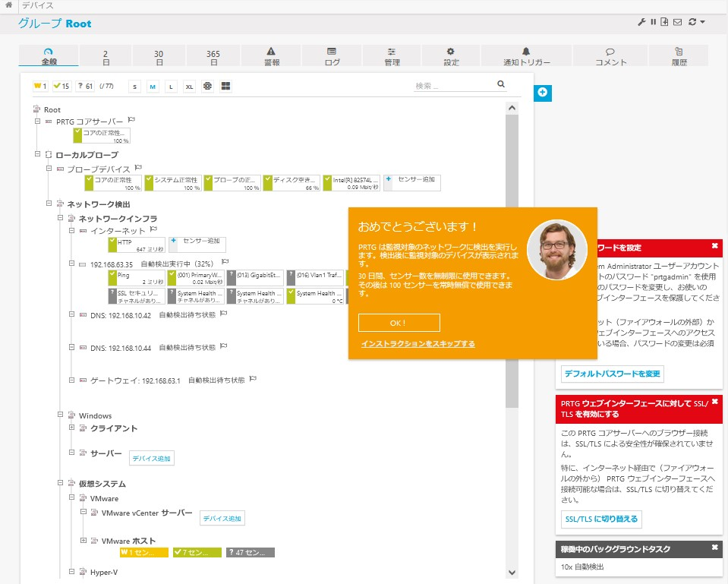
Task: Click the 検索 search field
Action: click(455, 86)
